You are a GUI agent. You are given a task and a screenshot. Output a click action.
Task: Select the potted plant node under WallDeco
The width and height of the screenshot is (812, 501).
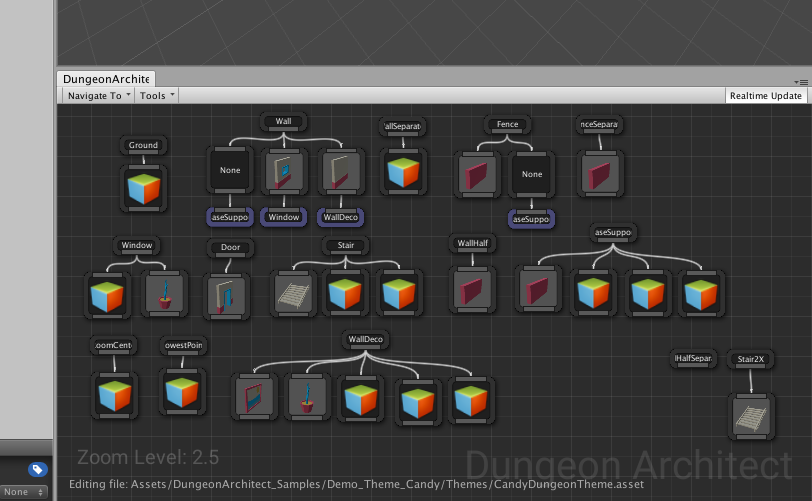[x=307, y=396]
